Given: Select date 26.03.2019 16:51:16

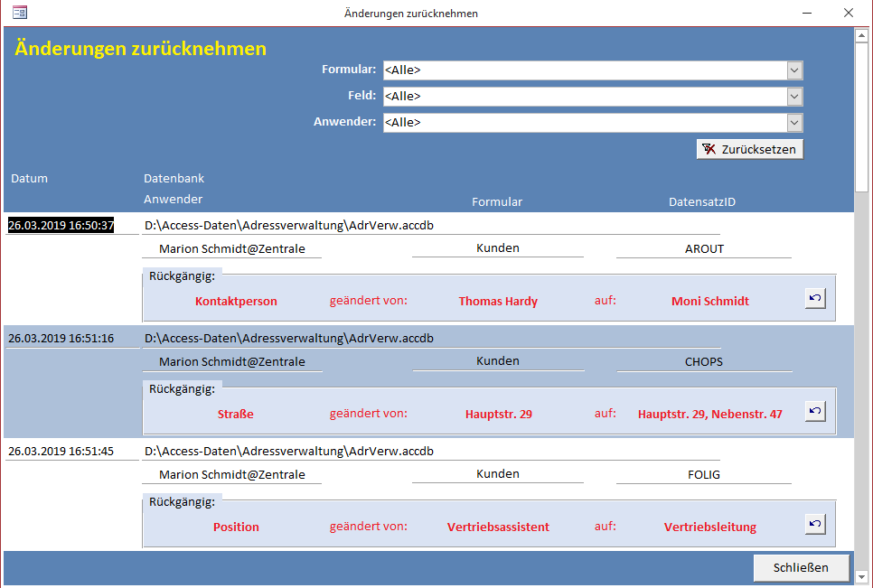Looking at the screenshot, I should (61, 338).
